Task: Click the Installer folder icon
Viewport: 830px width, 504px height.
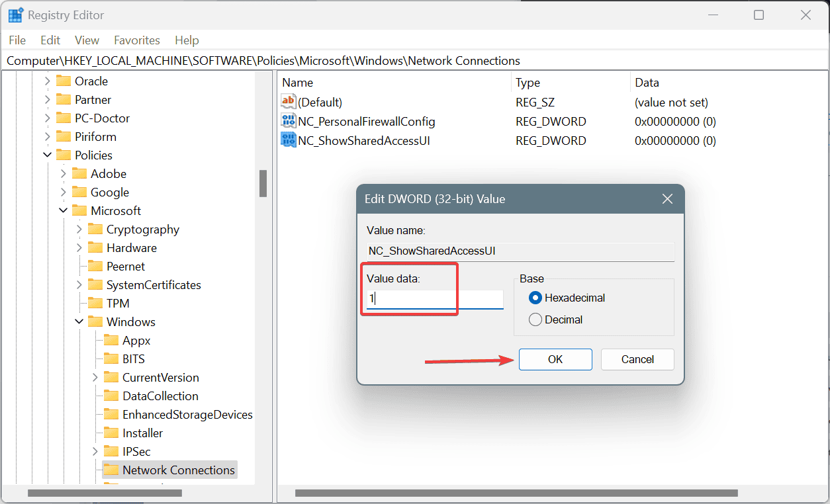Action: 111,433
